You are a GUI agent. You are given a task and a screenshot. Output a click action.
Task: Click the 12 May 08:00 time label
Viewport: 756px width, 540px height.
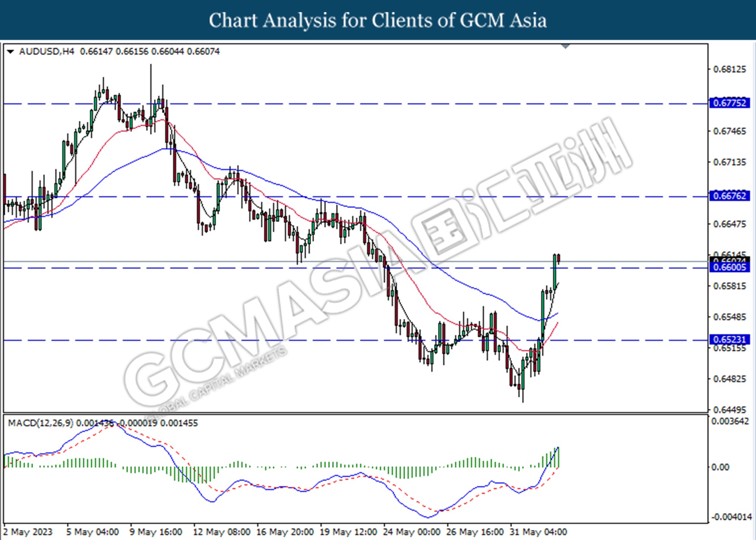(222, 532)
